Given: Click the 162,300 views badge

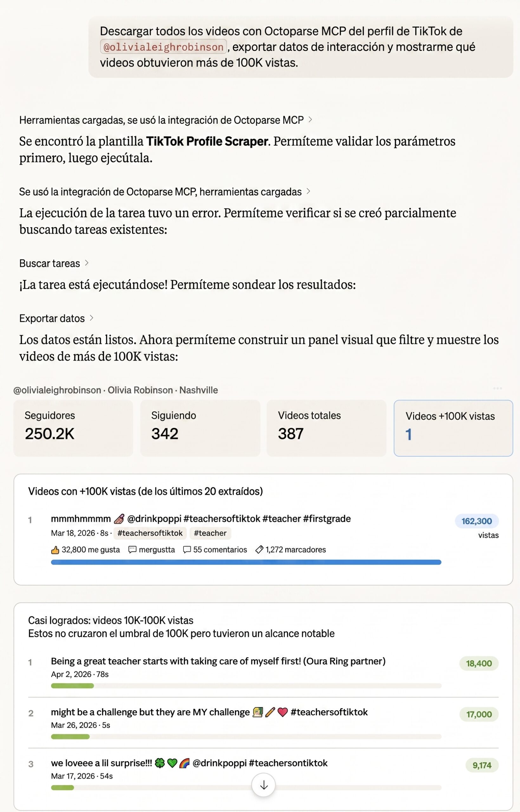Looking at the screenshot, I should pyautogui.click(x=477, y=521).
